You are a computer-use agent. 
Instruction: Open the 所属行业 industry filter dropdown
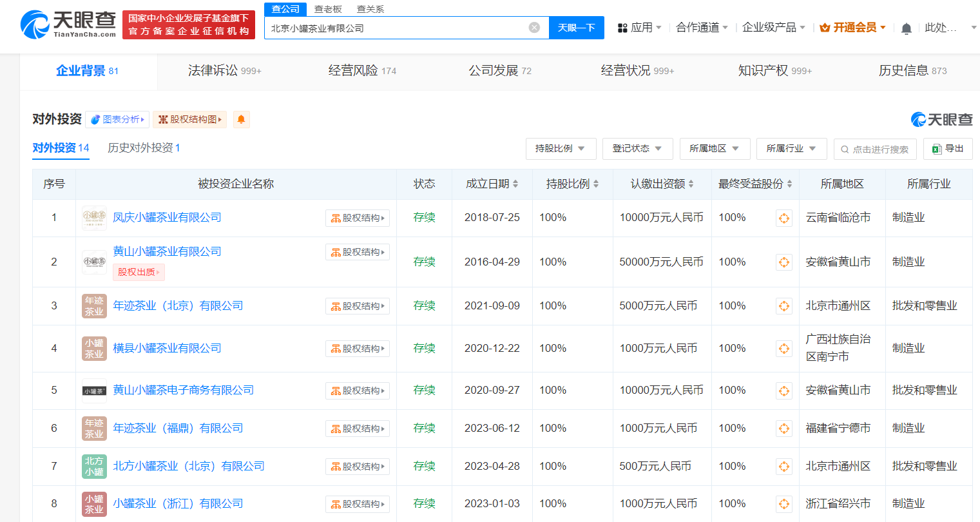(791, 148)
